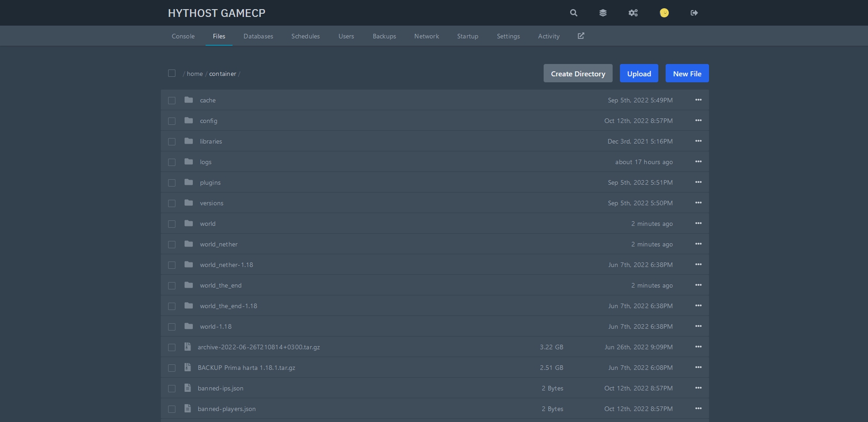Click the Create Directory button

[x=578, y=74]
